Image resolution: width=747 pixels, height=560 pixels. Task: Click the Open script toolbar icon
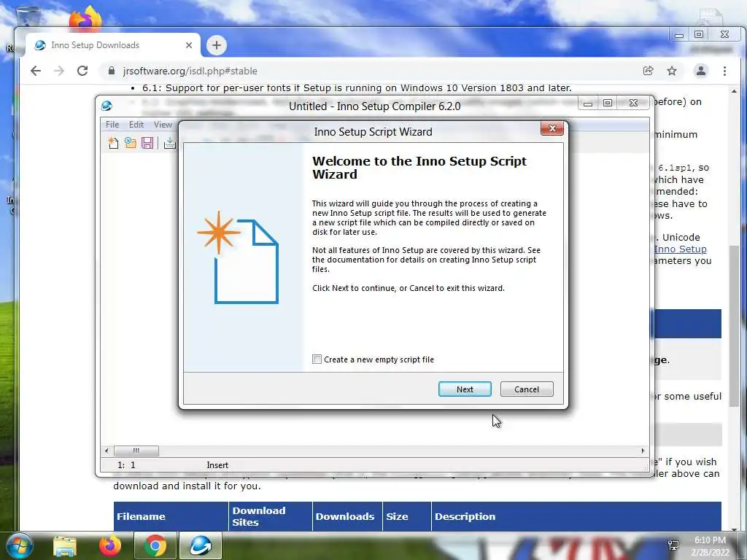[130, 143]
